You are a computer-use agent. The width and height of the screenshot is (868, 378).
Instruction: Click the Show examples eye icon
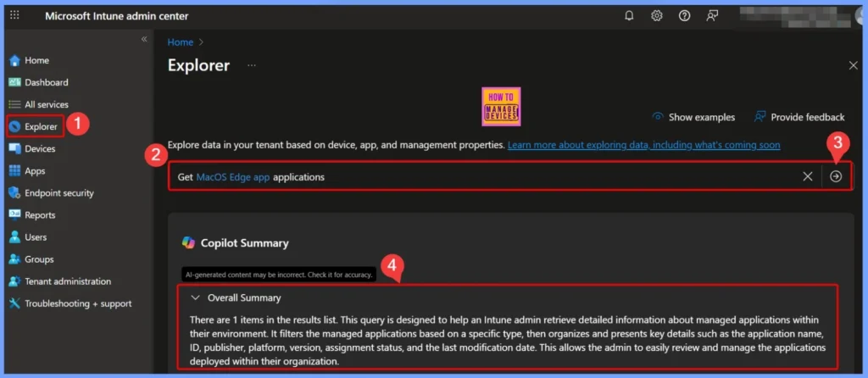click(658, 117)
